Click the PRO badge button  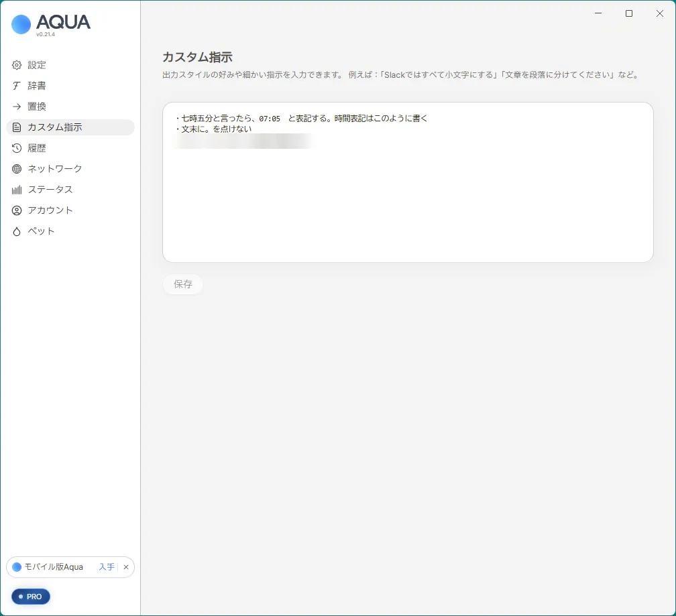tap(31, 597)
